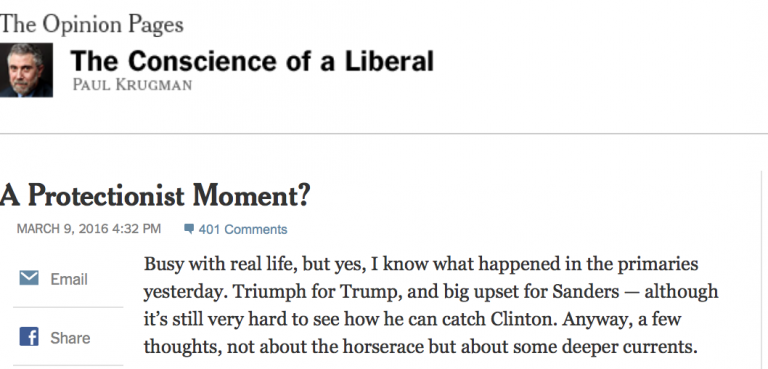This screenshot has height=369, width=768.
Task: Click the Email envelope icon
Action: pyautogui.click(x=29, y=278)
